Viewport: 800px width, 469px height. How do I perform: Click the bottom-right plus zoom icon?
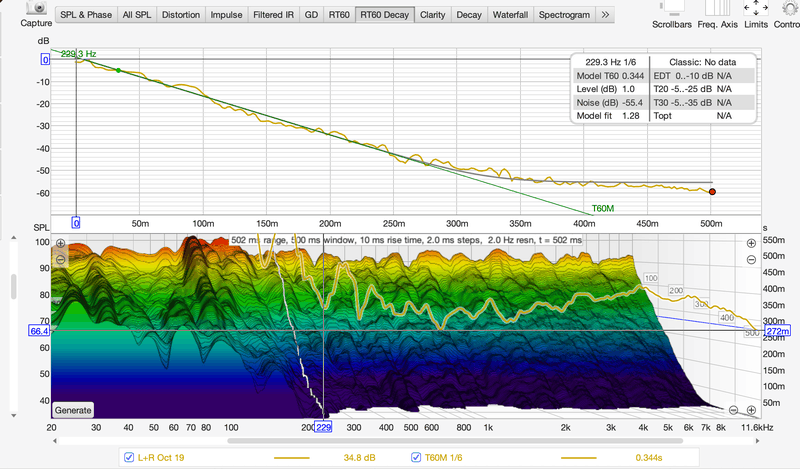(751, 410)
